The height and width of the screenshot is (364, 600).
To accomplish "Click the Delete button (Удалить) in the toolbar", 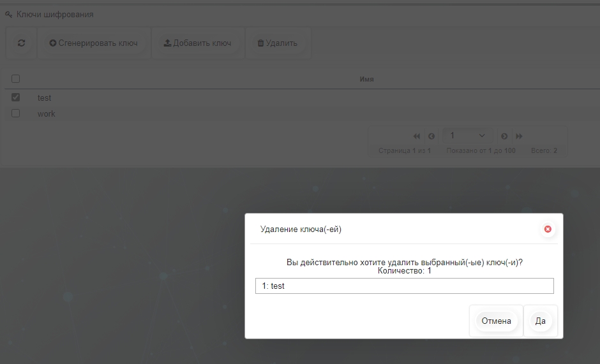I will point(278,43).
